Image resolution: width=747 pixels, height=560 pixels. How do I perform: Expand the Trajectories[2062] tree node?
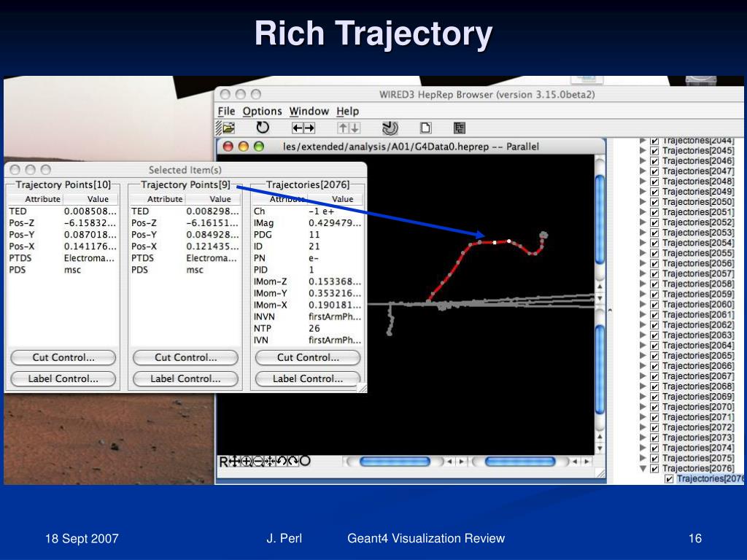coord(643,324)
